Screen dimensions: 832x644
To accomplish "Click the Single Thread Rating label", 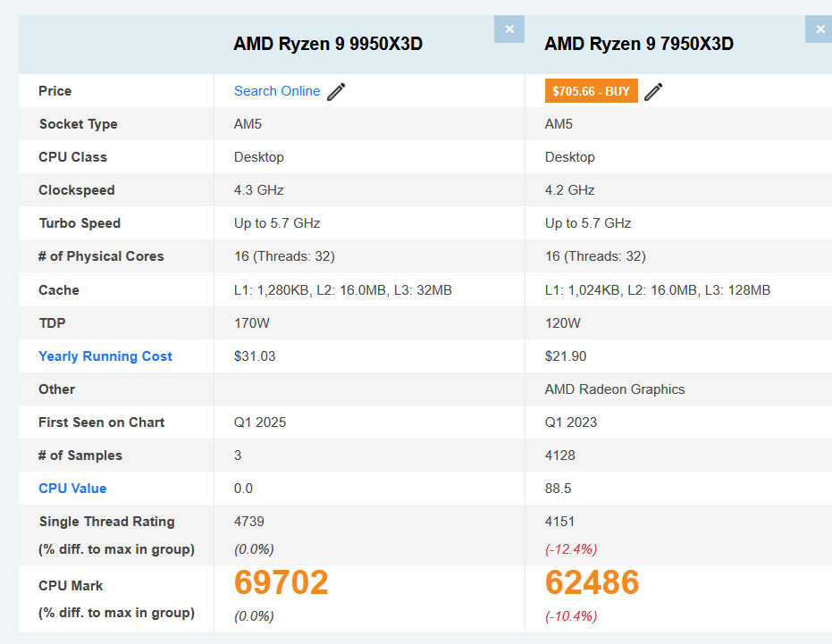I will [106, 522].
